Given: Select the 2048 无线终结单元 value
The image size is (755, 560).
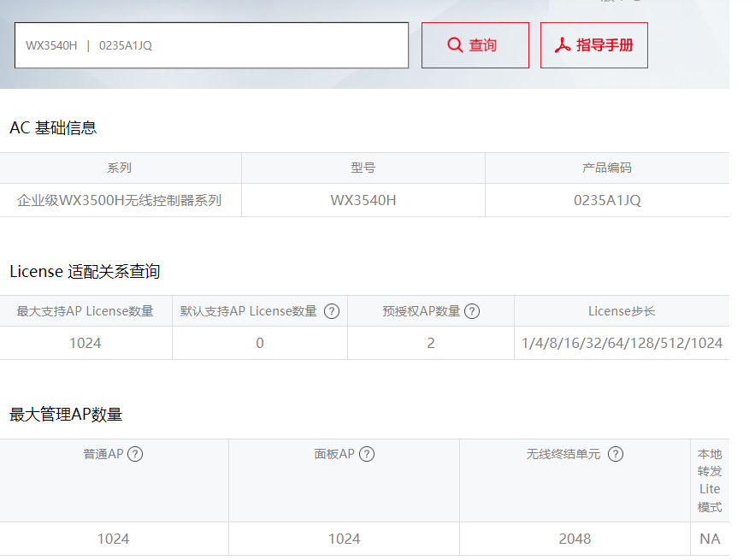Looking at the screenshot, I should 575,539.
